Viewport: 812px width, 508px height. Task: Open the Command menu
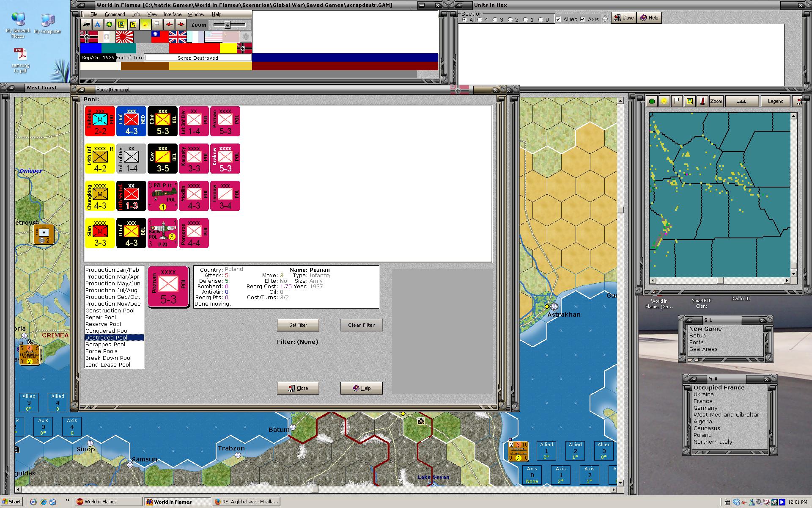point(115,14)
